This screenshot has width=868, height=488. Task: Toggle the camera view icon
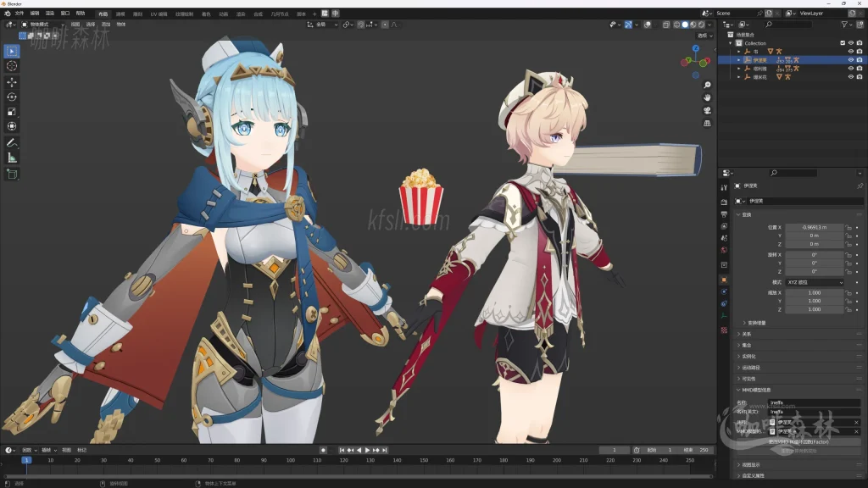pos(707,111)
